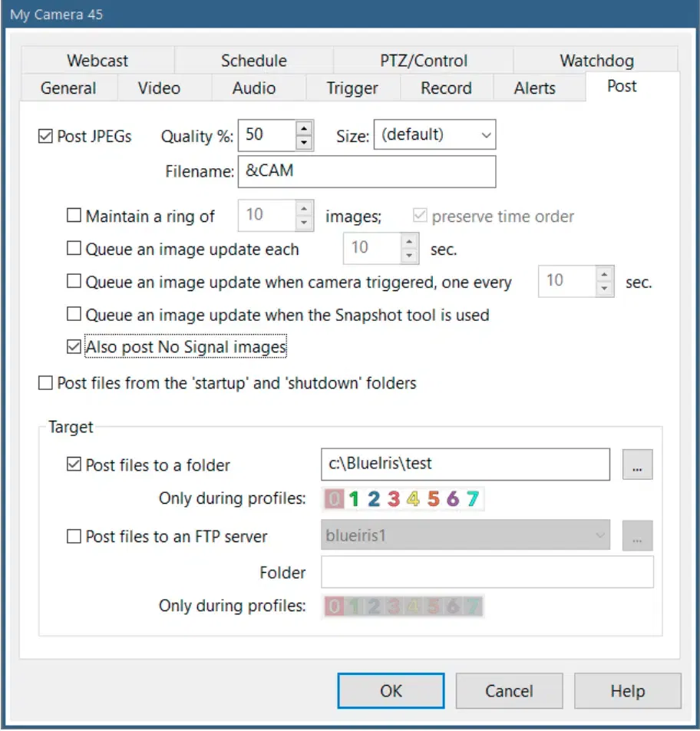This screenshot has width=700, height=731.
Task: Decrease the JPEG Quality % value
Action: click(x=305, y=143)
